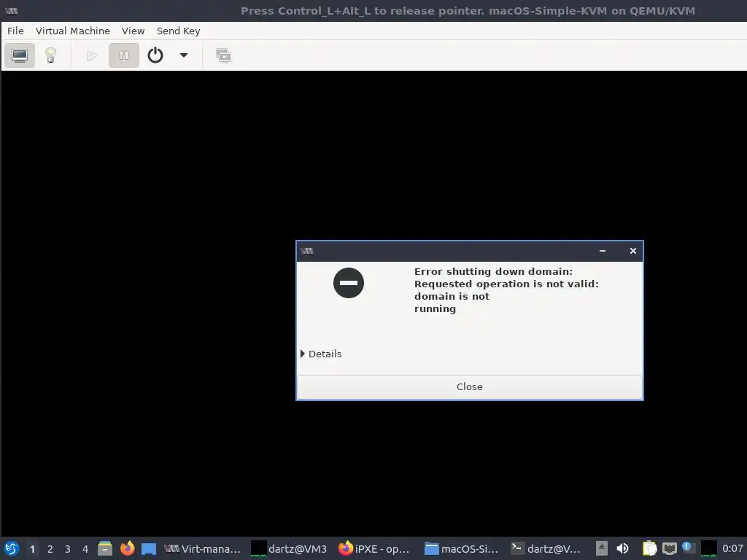This screenshot has width=747, height=560.
Task: Expand the Details section in error dialog
Action: [321, 354]
